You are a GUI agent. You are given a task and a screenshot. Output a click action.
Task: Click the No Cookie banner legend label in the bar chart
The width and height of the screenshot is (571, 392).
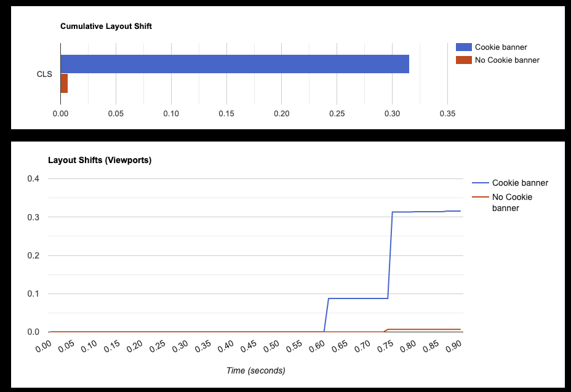507,60
